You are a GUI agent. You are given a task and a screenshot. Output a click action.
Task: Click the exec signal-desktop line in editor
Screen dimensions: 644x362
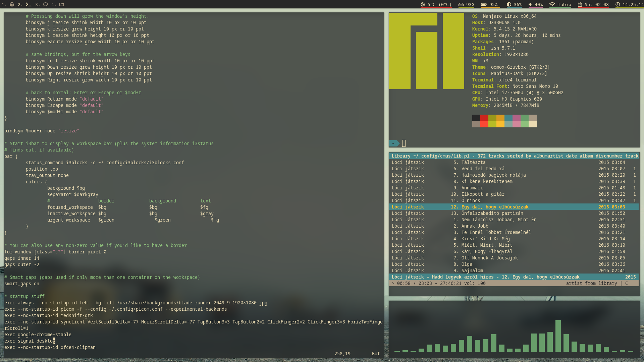point(30,341)
